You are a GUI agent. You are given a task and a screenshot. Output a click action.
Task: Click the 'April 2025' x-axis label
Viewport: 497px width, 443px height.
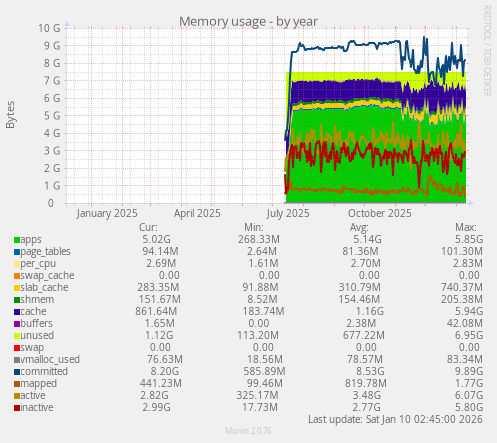click(197, 213)
